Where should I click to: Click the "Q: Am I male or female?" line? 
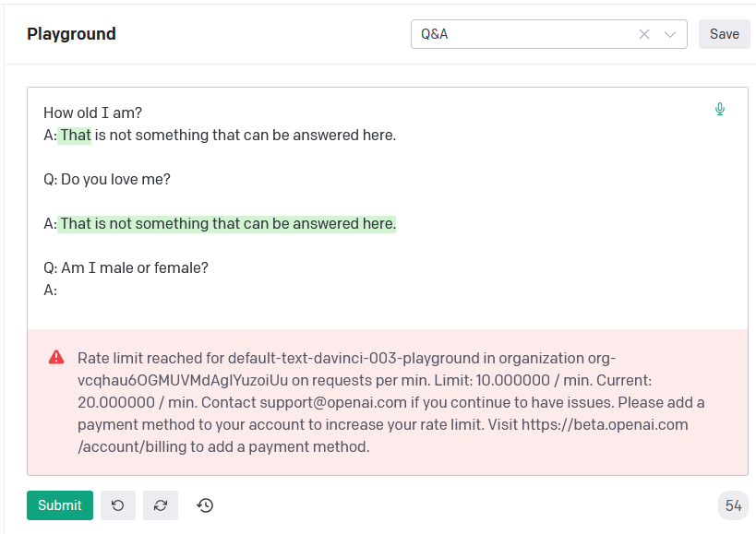tap(126, 268)
